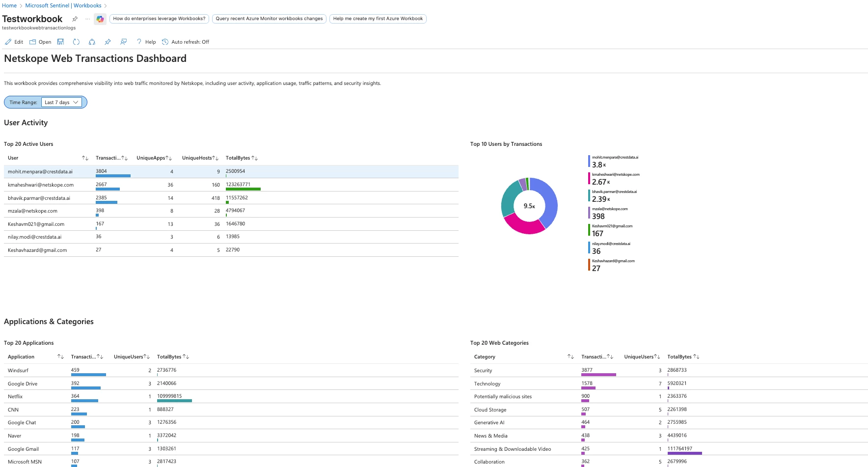Sort Active Users table by UniqueHosts

(x=216, y=158)
